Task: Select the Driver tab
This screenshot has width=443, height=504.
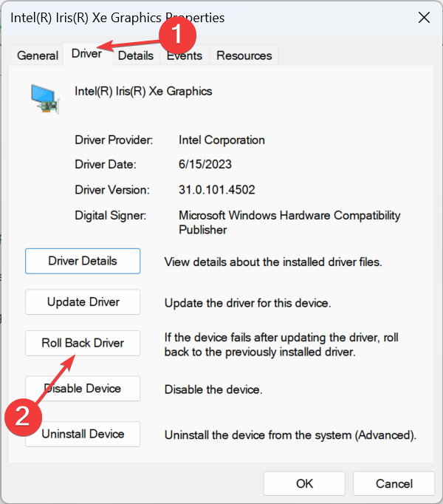Action: tap(86, 54)
